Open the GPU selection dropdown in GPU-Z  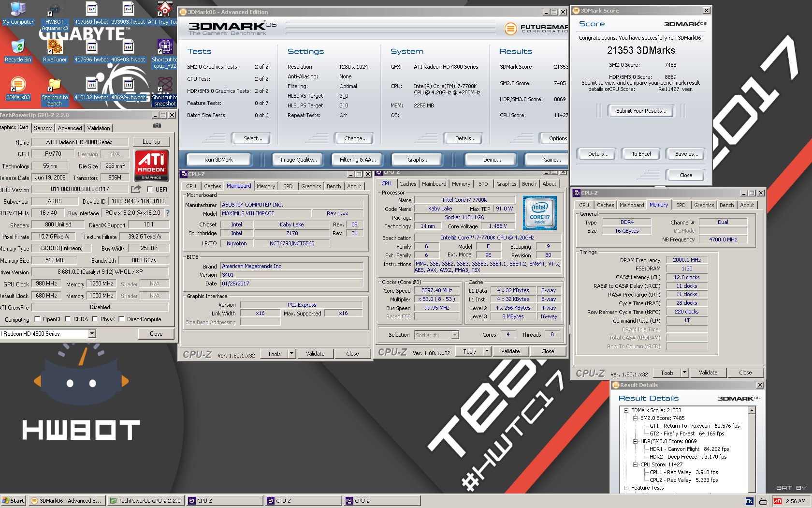pos(92,334)
